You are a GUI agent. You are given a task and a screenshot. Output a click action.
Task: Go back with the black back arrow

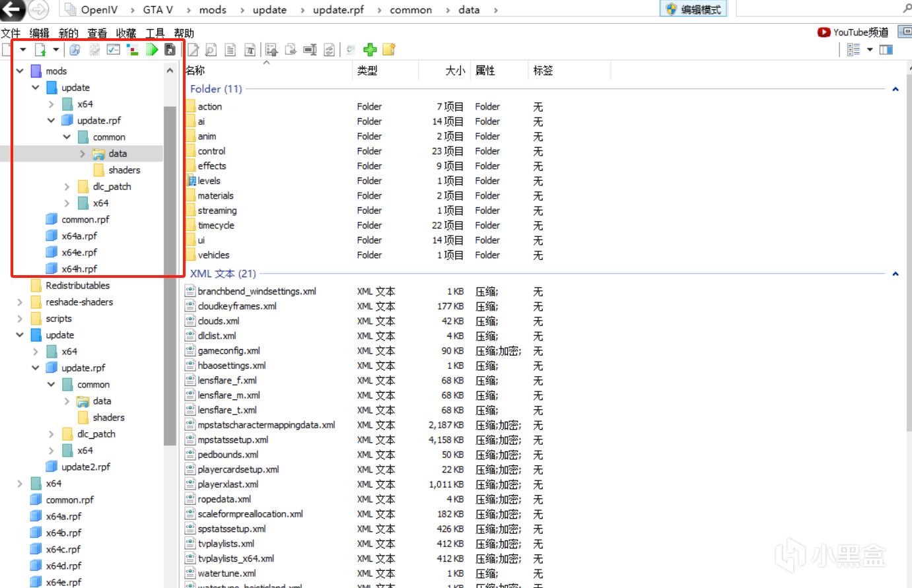coord(12,9)
